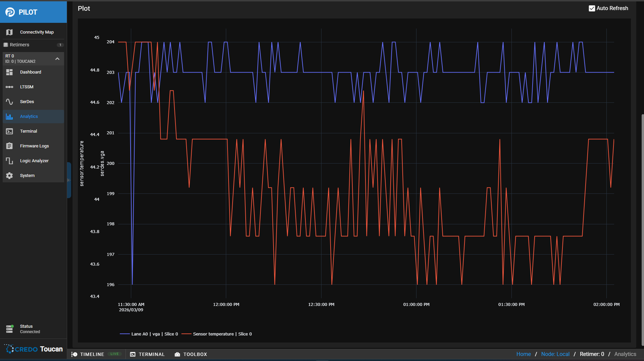Viewport: 644px width, 361px height.
Task: Collapse the RT 0 TOUCAN2 retimer section
Action: [57, 59]
